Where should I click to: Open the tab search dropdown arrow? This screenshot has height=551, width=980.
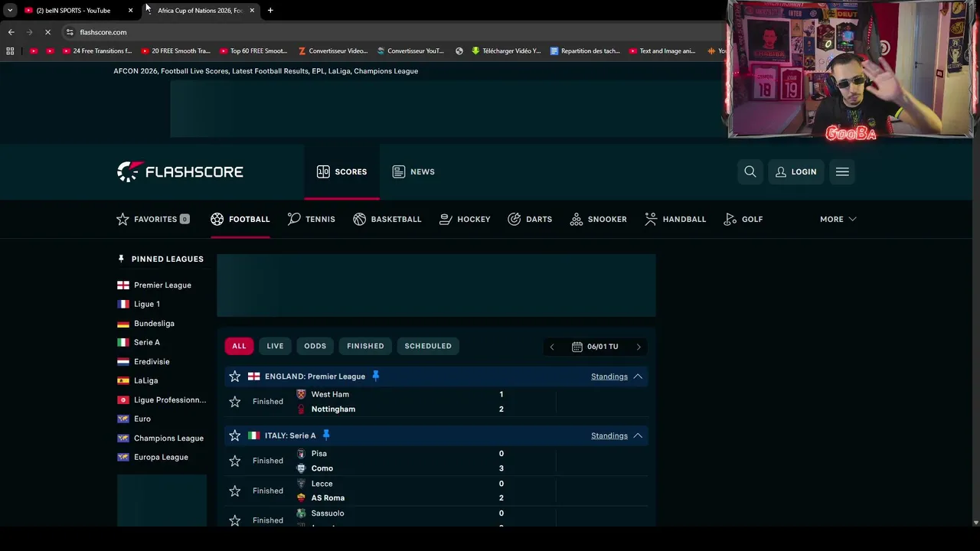click(x=10, y=10)
